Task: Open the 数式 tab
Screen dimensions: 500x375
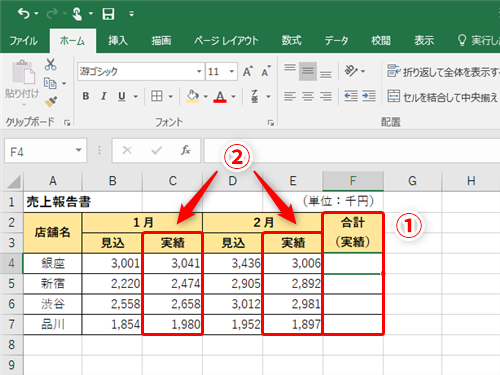Action: [292, 41]
